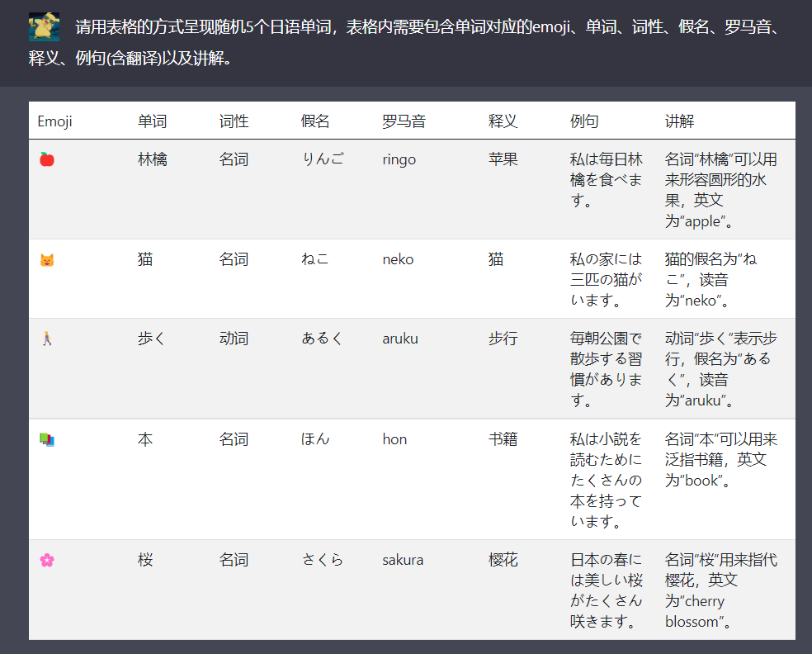The image size is (812, 654).
Task: Select the kana あるく
Action: (322, 339)
